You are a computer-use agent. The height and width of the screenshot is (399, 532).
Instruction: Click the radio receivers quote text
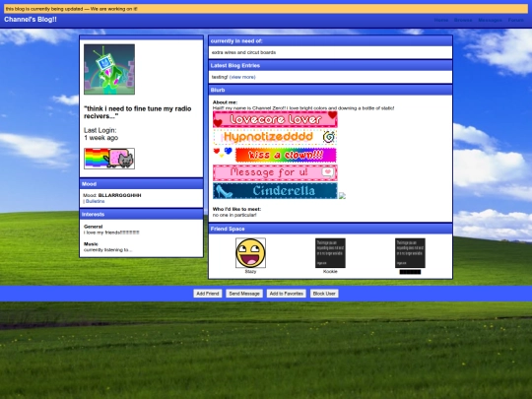(137, 112)
